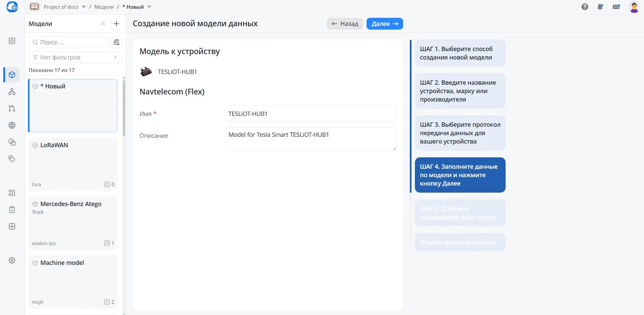The image size is (644, 315).
Task: Click the Назад button
Action: 345,24
